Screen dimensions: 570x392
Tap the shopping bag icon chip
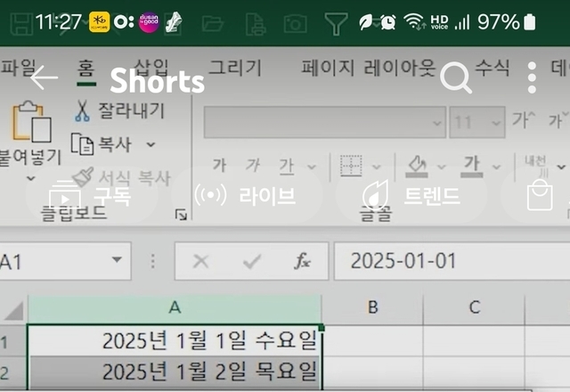tap(540, 195)
